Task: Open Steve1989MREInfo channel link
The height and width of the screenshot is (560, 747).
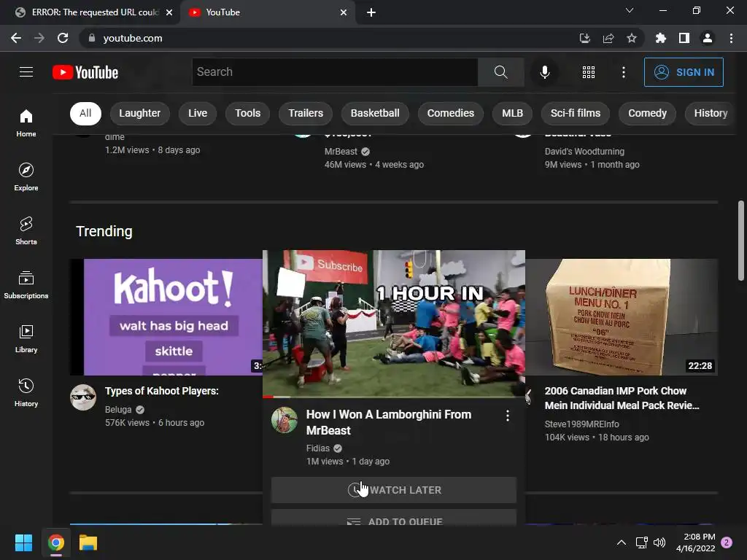Action: click(x=581, y=424)
